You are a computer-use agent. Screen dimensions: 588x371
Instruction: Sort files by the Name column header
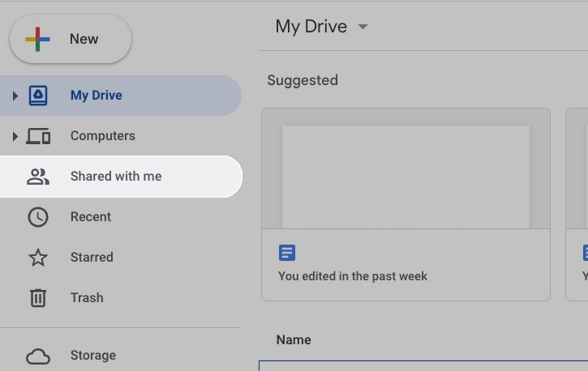(x=294, y=340)
